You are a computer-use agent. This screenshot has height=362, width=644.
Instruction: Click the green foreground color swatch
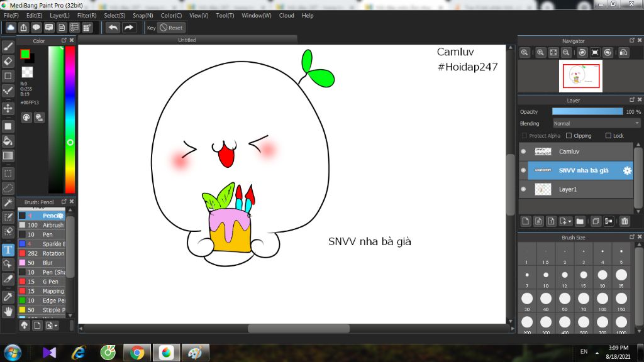click(x=25, y=54)
